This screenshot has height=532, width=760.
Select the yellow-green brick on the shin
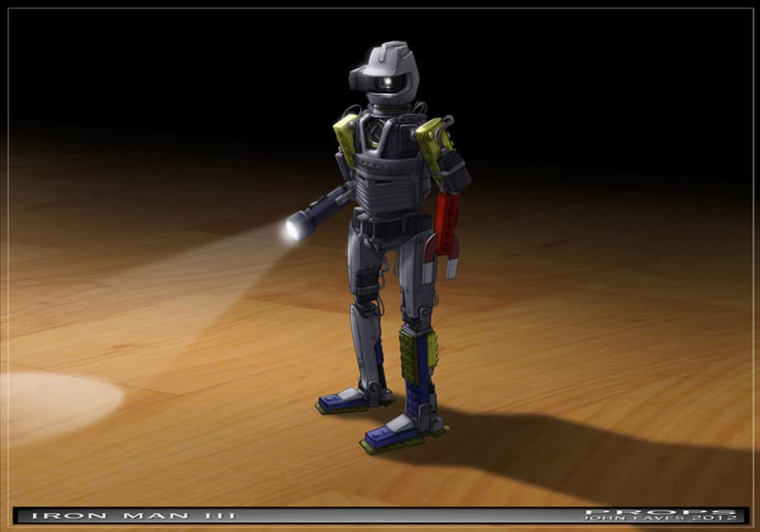(x=417, y=355)
